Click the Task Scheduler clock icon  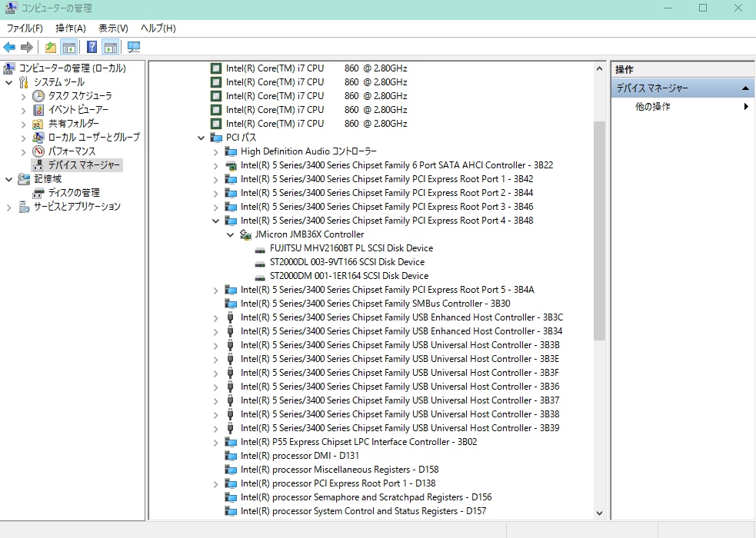(x=38, y=96)
